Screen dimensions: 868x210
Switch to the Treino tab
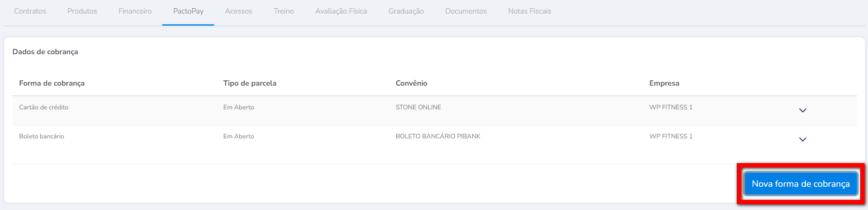283,11
